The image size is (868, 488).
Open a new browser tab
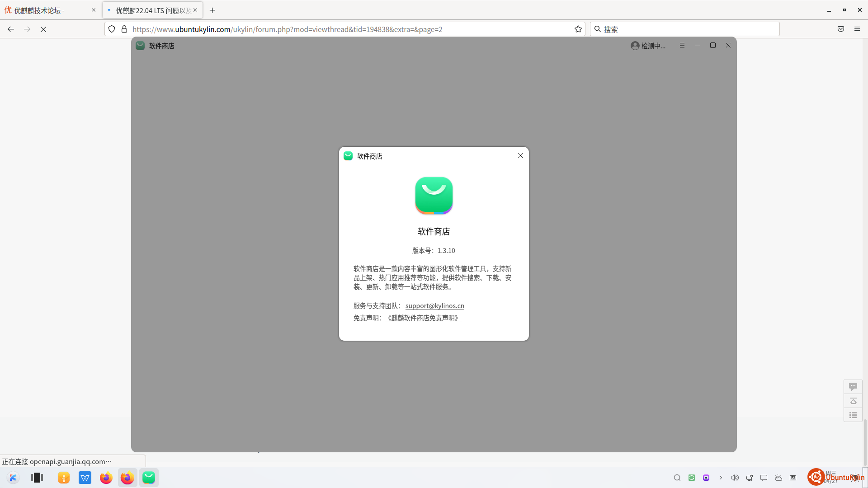[212, 10]
